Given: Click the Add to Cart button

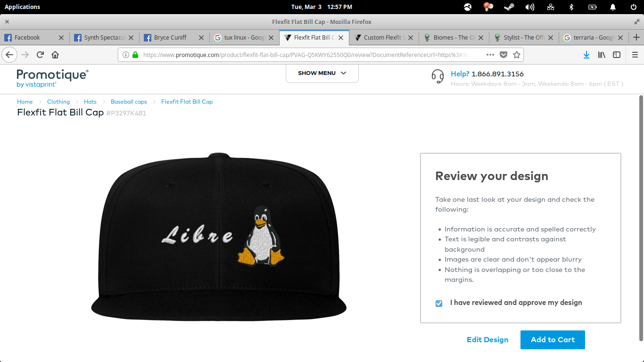Looking at the screenshot, I should tap(553, 340).
